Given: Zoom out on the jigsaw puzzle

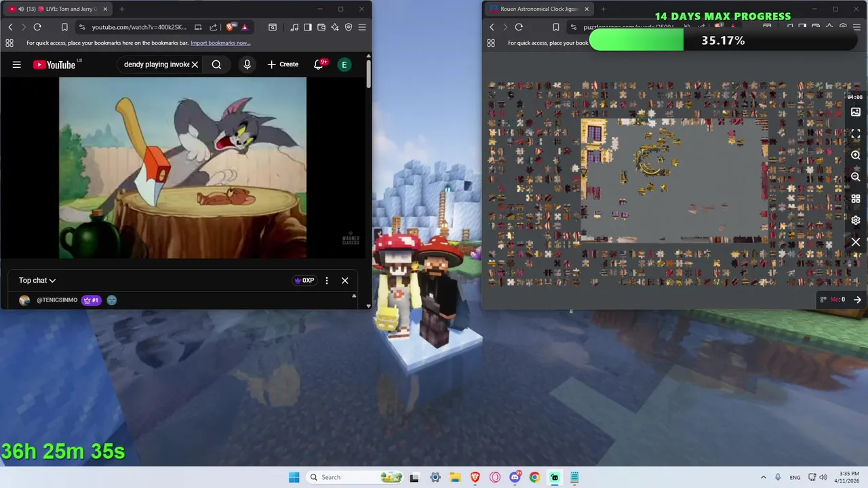Looking at the screenshot, I should [856, 177].
